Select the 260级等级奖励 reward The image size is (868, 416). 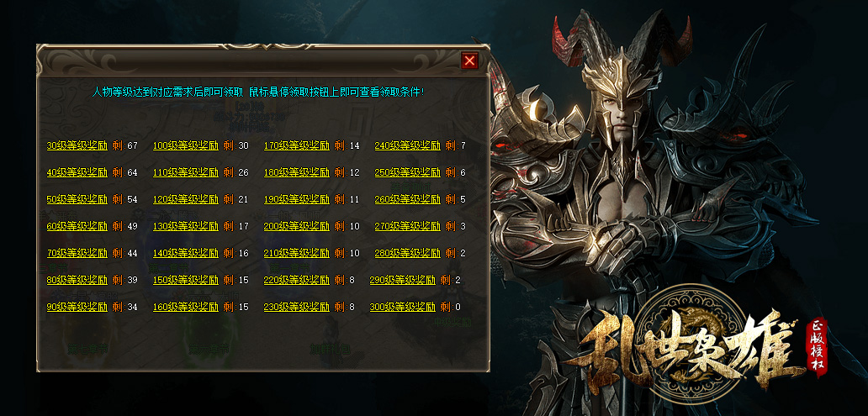click(407, 199)
